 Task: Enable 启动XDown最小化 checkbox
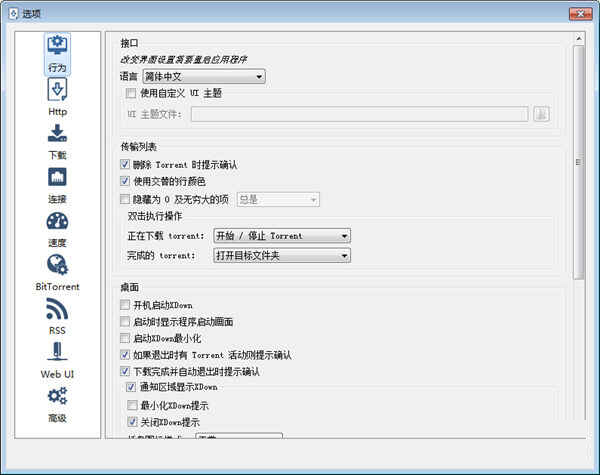[125, 338]
